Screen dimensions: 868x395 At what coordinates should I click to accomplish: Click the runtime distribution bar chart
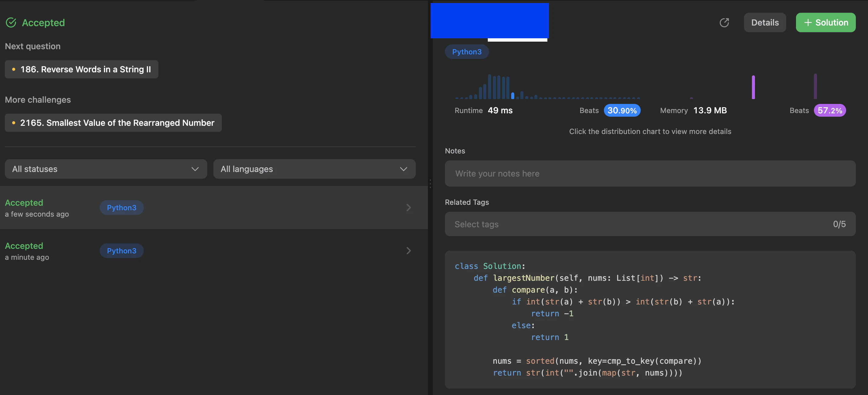548,87
